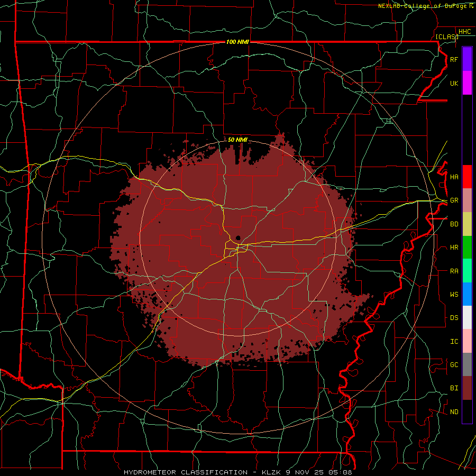Click the radar site black dot
Screen dimensions: 476x476
[238, 237]
